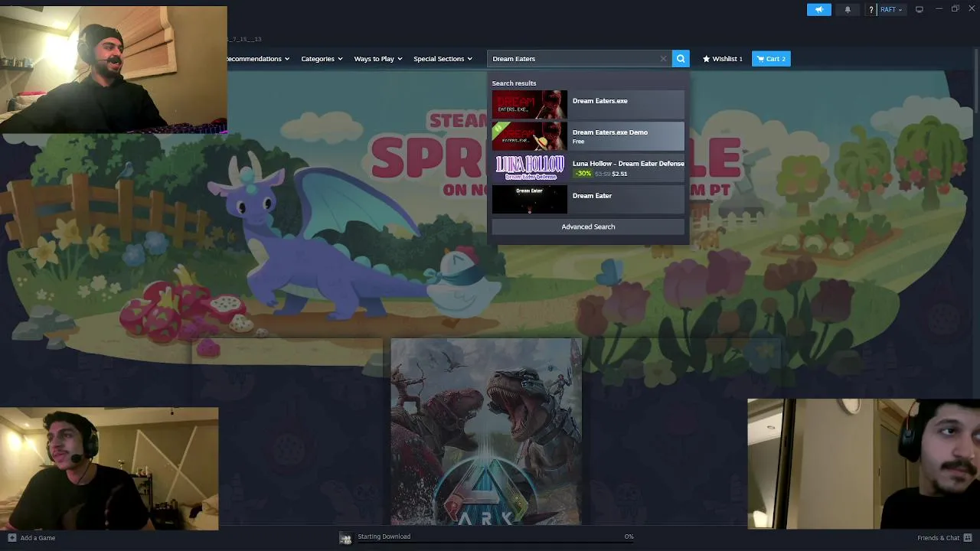The height and width of the screenshot is (551, 980).
Task: Open Advanced Search
Action: (588, 227)
